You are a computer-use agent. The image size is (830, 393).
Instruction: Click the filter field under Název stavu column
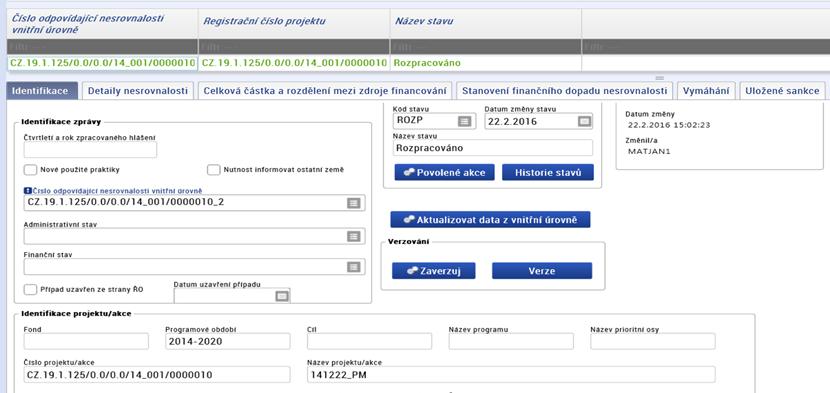(485, 47)
